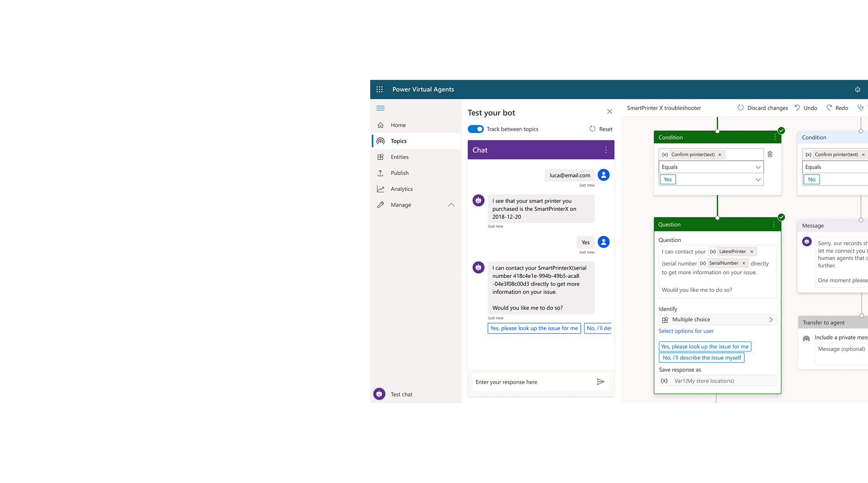Viewport: 868px width, 483px height.
Task: Click the LatestPrinter variable chip
Action: click(x=732, y=251)
